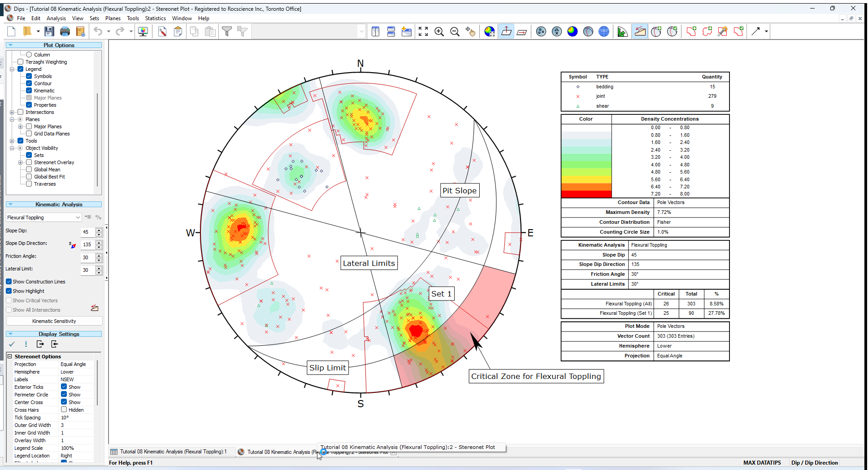Open the Kinematic Sensitivity edit icon
This screenshot has height=470, width=868.
coord(95,308)
